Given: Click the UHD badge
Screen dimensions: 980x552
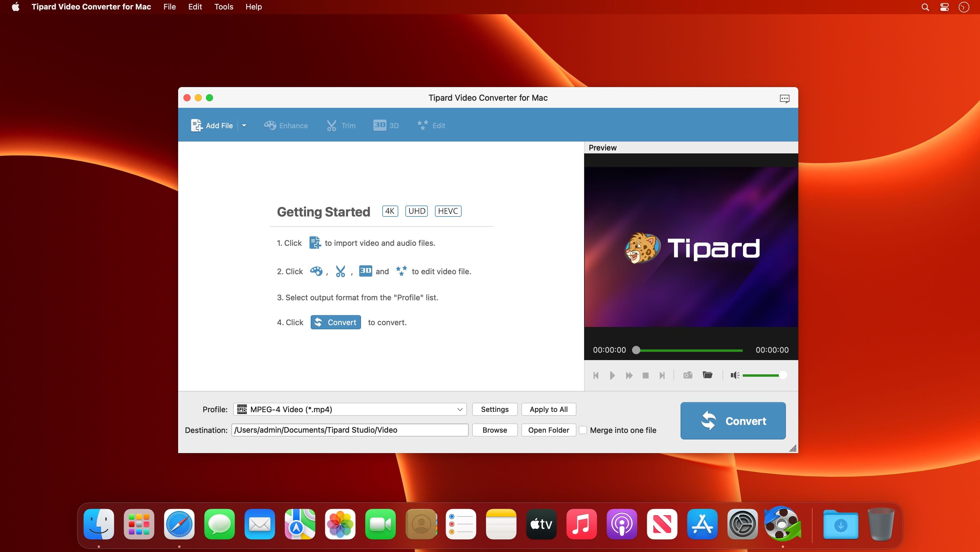Looking at the screenshot, I should [x=417, y=211].
